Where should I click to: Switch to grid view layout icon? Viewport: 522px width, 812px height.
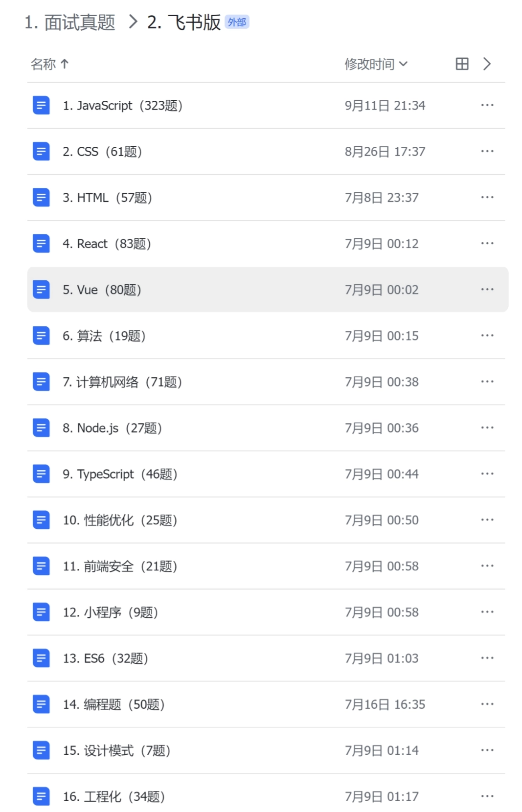[x=462, y=64]
